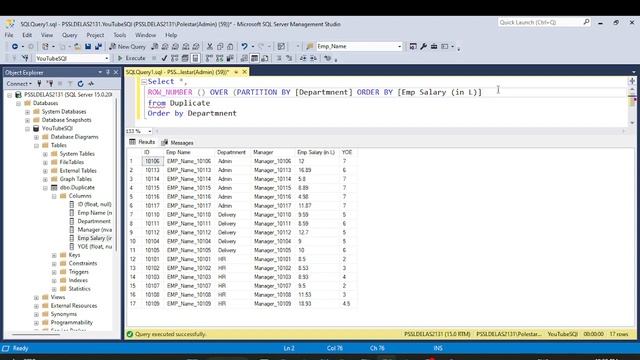
Task: Click the Quick Launch magnifier icon
Action: (586, 22)
